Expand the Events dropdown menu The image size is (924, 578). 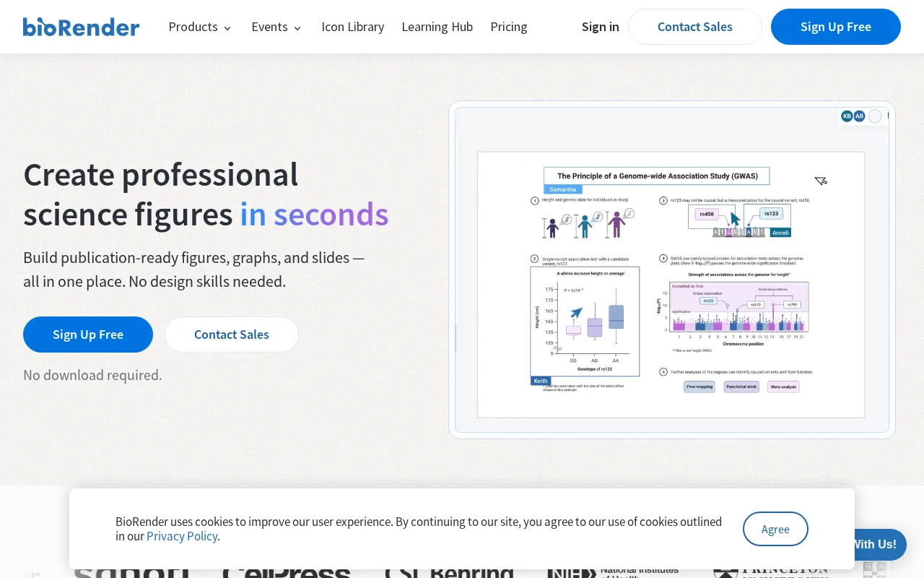pos(276,27)
